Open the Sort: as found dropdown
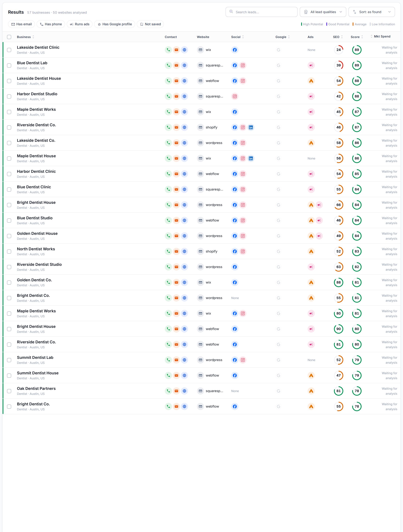The width and height of the screenshot is (403, 532). [371, 12]
